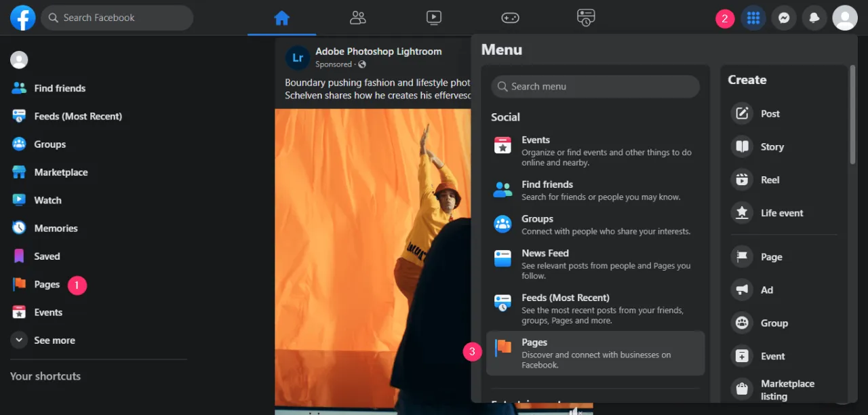This screenshot has height=415, width=868.
Task: Create a new Reel
Action: pos(742,180)
